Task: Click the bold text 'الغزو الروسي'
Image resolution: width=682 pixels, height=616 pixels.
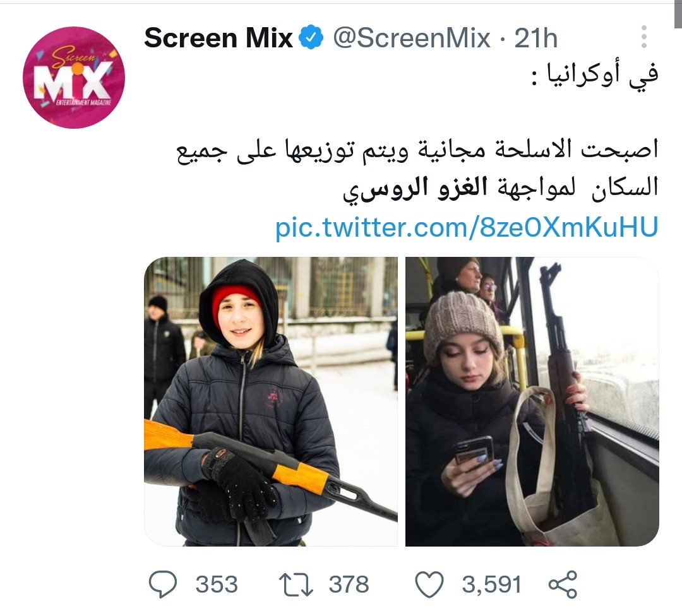Action: (x=415, y=189)
